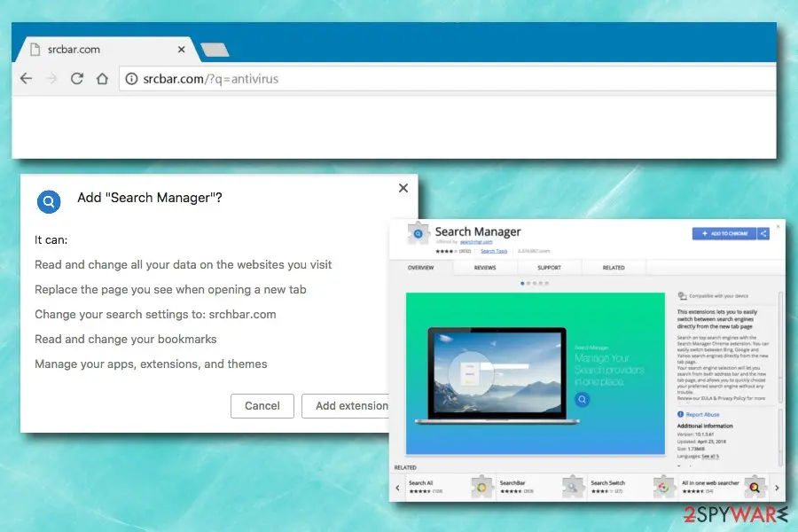Click 'Change your search settings to: srchbar.com'
This screenshot has width=798, height=532.
click(155, 314)
